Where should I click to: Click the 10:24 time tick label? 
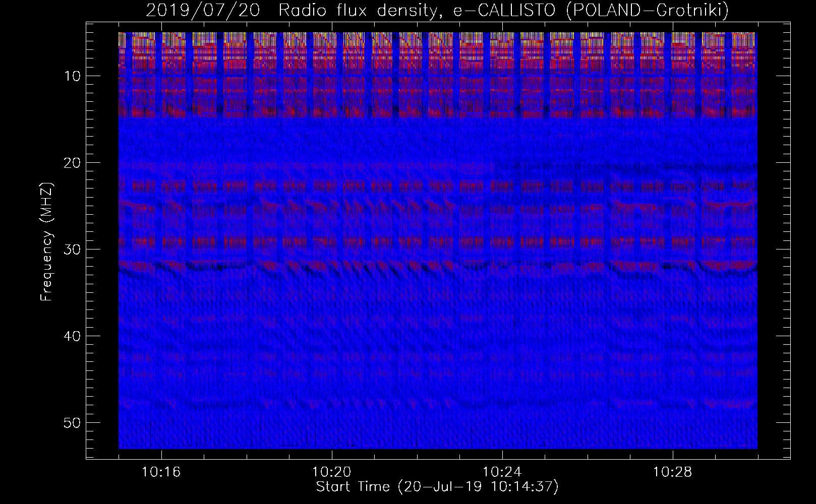pyautogui.click(x=502, y=472)
